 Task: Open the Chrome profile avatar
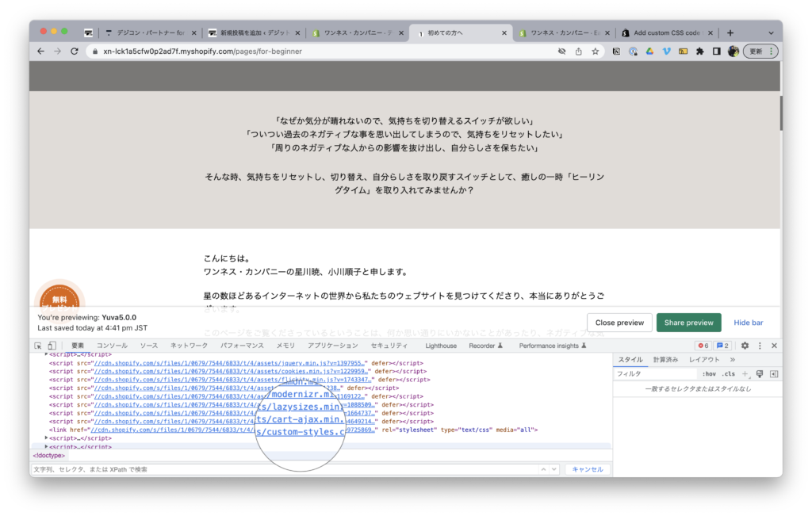(x=733, y=52)
